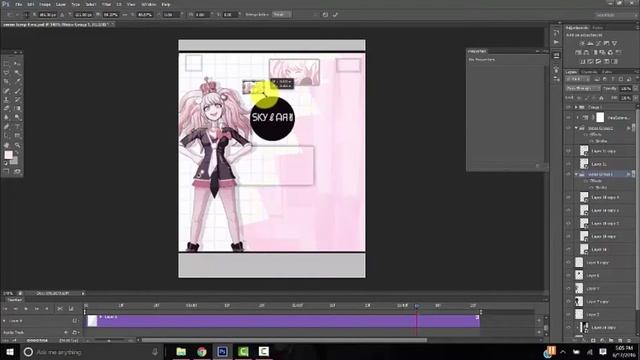Select the Lasso tool
The width and height of the screenshot is (640, 360).
click(7, 73)
